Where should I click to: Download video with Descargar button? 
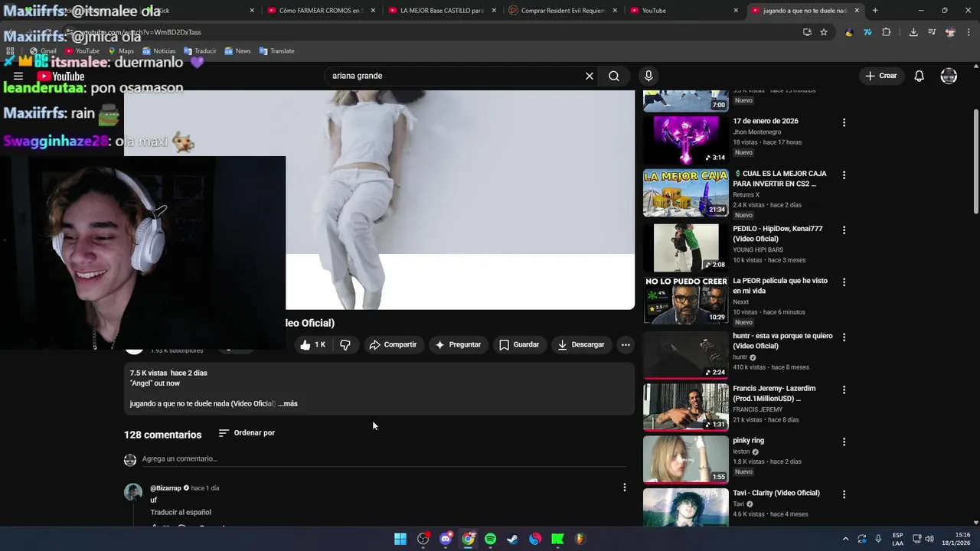(x=581, y=344)
